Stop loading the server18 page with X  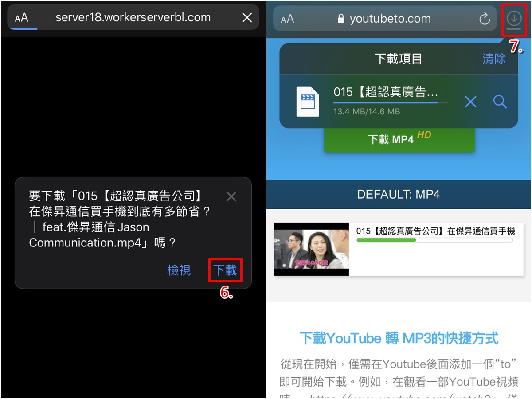coord(247,18)
